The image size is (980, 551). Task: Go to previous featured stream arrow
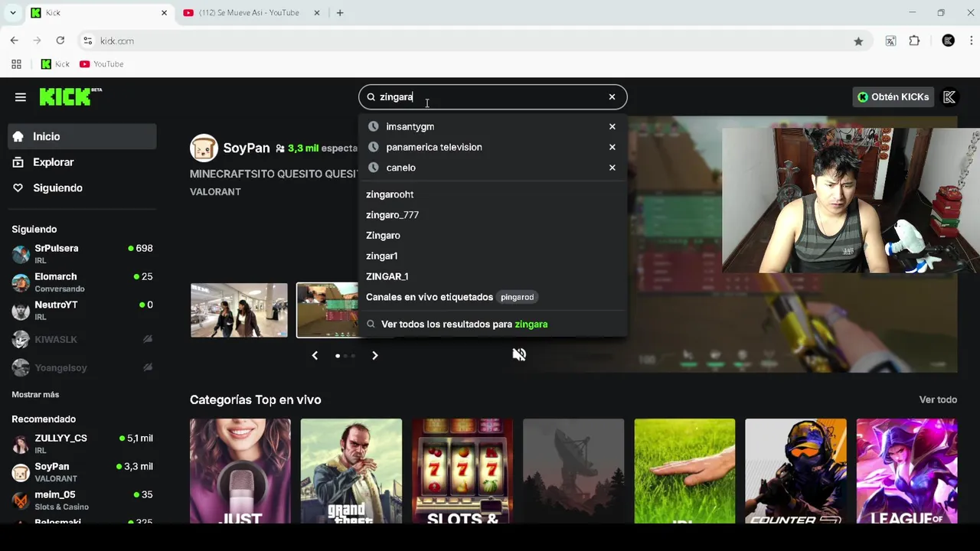click(x=315, y=356)
